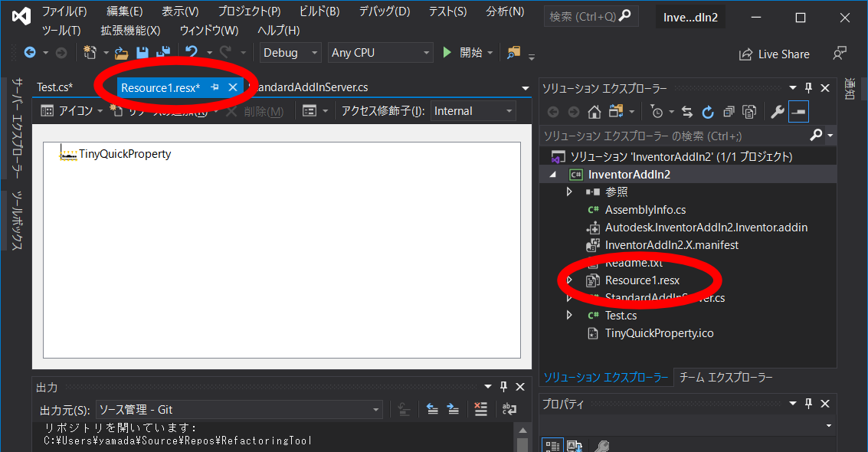Image resolution: width=868 pixels, height=452 pixels.
Task: Open the アイコン resource type dropdown
Action: pos(73,111)
